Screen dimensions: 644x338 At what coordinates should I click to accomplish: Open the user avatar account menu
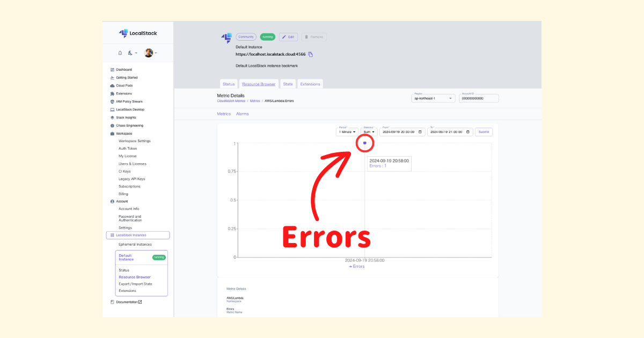pos(151,53)
